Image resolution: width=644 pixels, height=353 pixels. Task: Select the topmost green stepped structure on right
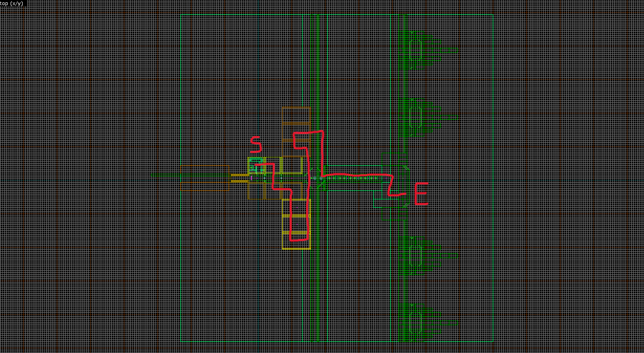click(416, 50)
